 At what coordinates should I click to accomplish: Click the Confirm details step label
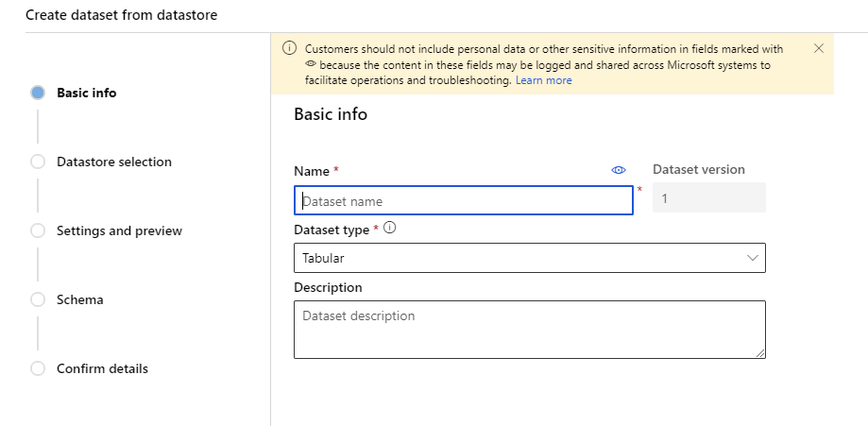(x=102, y=368)
